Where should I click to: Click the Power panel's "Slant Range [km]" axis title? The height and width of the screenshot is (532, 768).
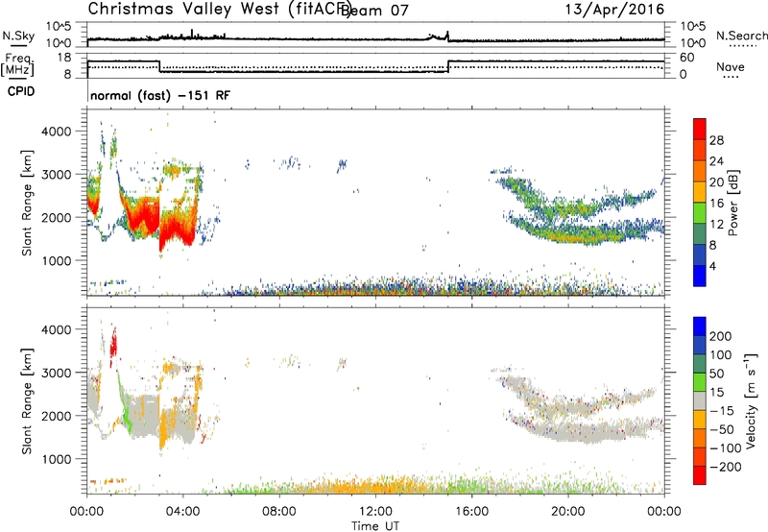[x=27, y=203]
